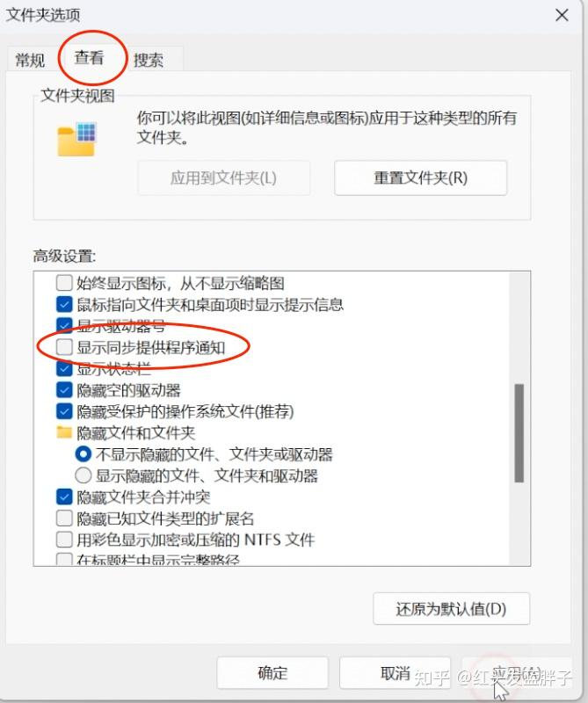Check 始终显示图标，从不显示缩略图
The height and width of the screenshot is (703, 588).
tap(64, 282)
